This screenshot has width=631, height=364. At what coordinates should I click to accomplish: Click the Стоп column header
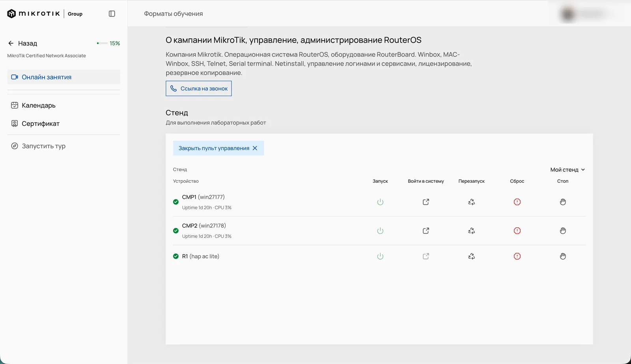(563, 181)
